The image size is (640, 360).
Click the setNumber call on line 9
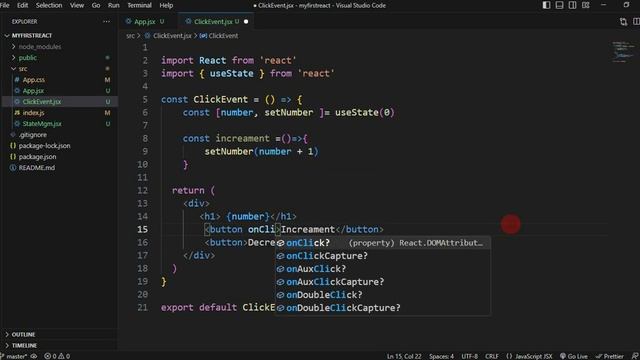[x=229, y=151]
